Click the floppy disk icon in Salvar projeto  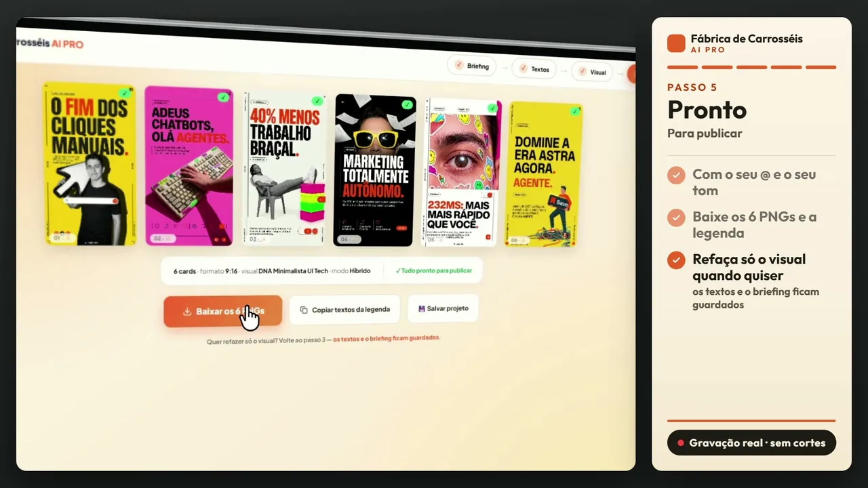tap(421, 308)
